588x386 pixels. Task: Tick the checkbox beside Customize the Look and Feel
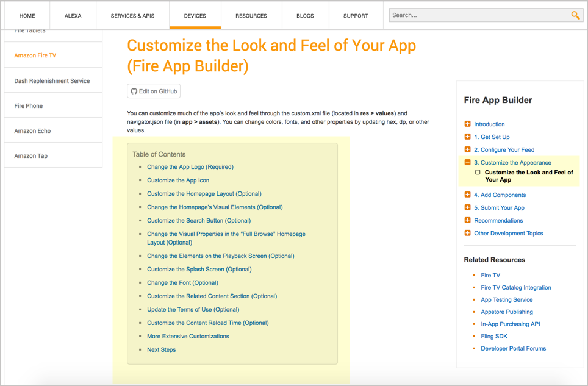coord(478,173)
